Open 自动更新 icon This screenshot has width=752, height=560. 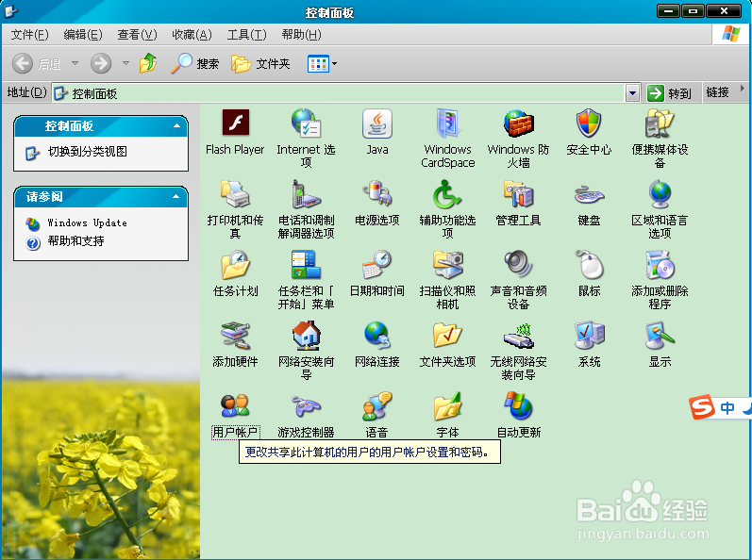click(518, 405)
